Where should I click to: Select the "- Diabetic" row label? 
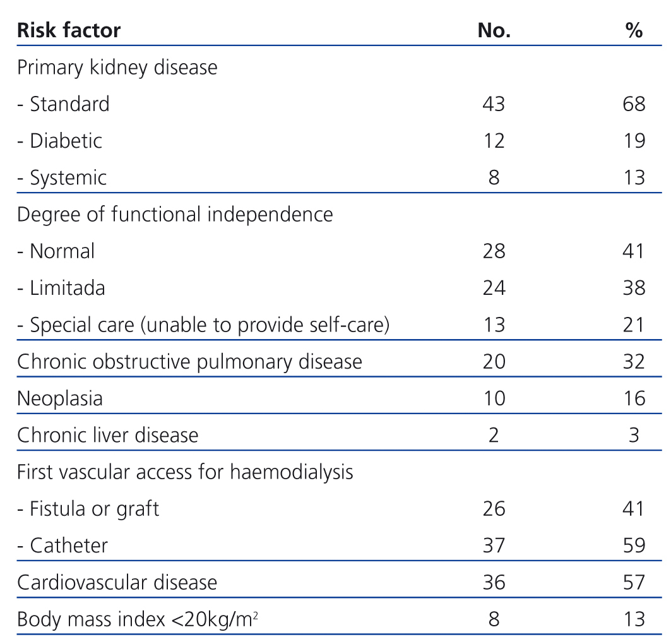click(x=59, y=140)
